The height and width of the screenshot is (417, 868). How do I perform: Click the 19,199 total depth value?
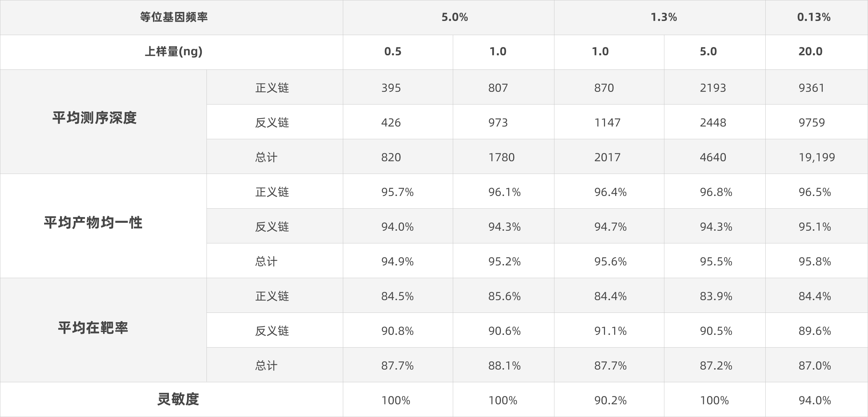click(x=817, y=157)
